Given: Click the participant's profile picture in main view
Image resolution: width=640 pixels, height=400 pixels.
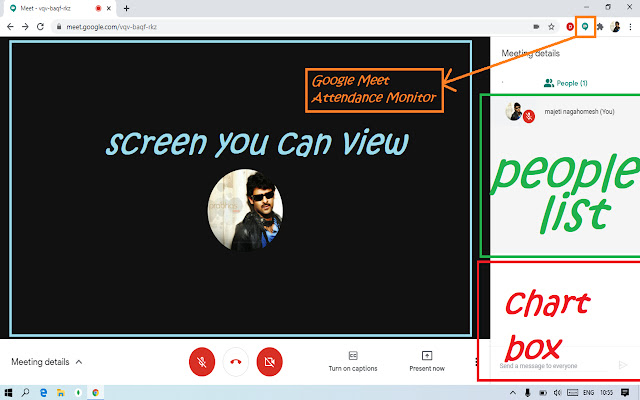Looking at the screenshot, I should pyautogui.click(x=245, y=210).
